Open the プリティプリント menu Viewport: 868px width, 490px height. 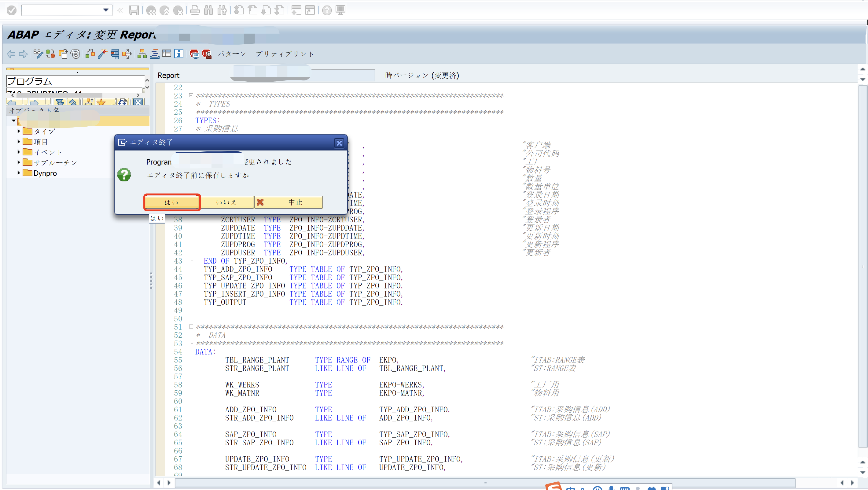(x=284, y=54)
